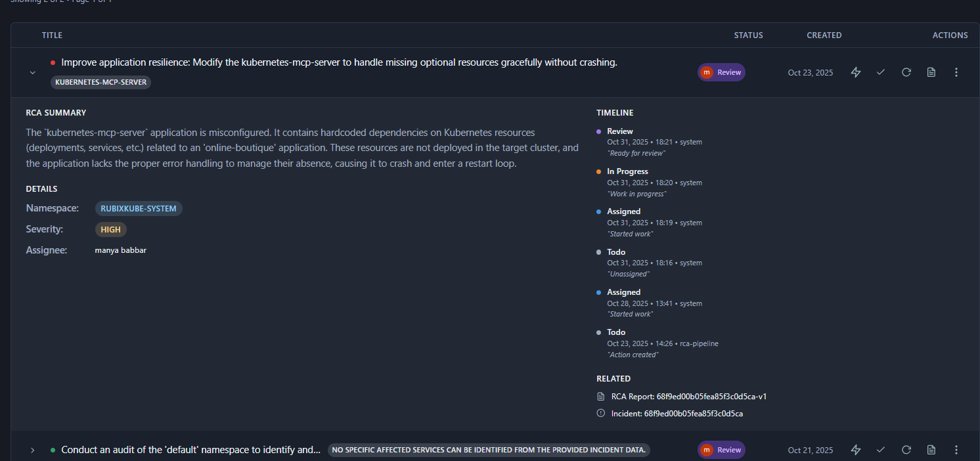This screenshot has width=980, height=461.
Task: Click the checkmark icon to approve the resilience action
Action: click(880, 72)
